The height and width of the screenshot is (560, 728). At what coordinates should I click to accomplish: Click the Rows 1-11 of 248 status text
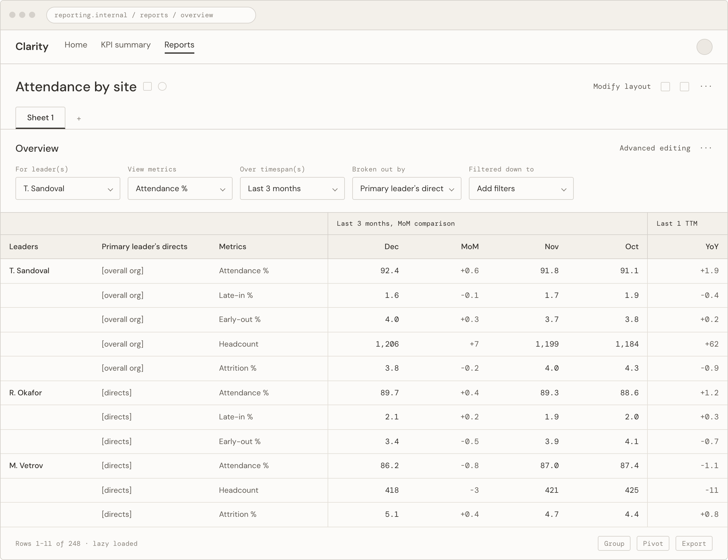pos(48,543)
